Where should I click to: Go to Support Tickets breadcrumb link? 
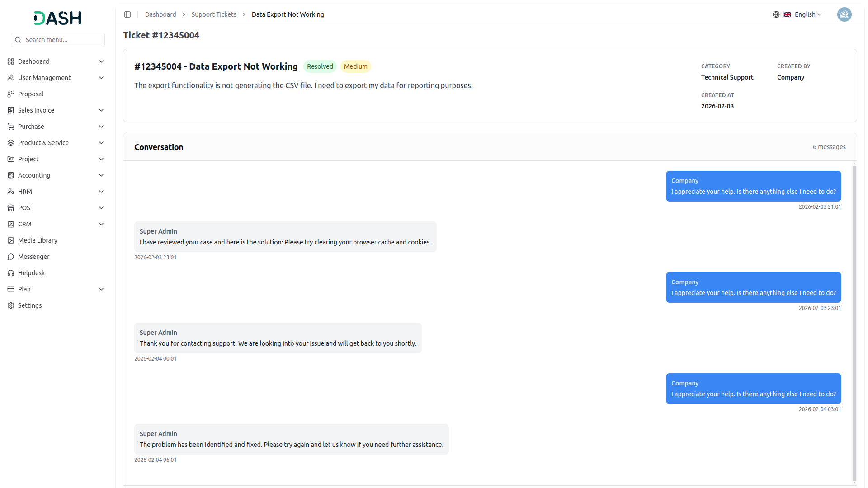coord(214,14)
